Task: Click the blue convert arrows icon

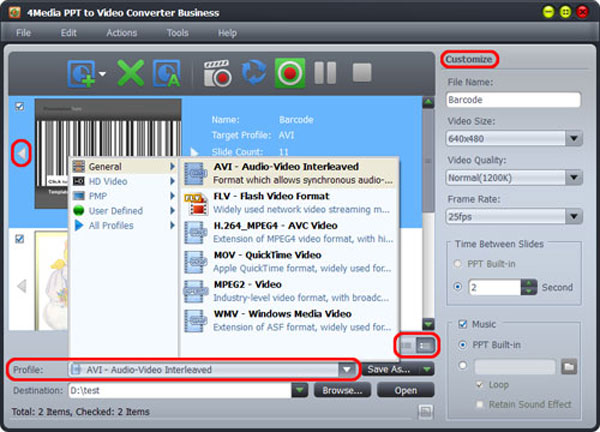Action: coord(254,72)
